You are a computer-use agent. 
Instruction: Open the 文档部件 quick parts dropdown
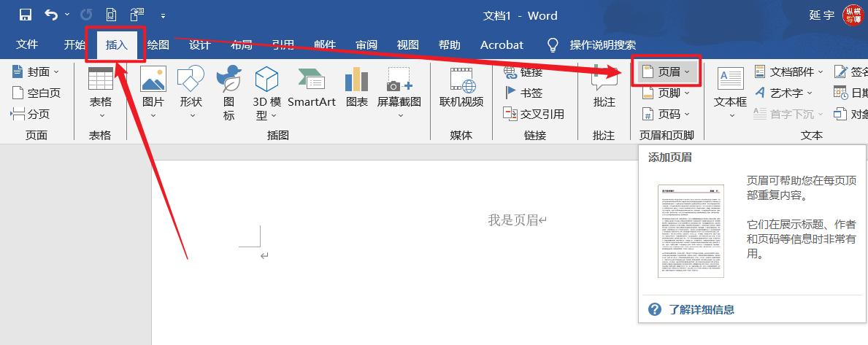coord(789,72)
